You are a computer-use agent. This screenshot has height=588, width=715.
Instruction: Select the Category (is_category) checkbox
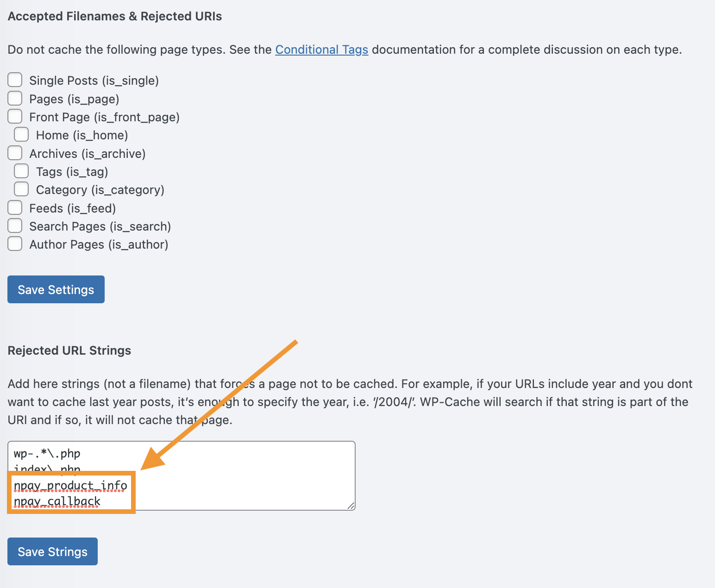pos(21,189)
